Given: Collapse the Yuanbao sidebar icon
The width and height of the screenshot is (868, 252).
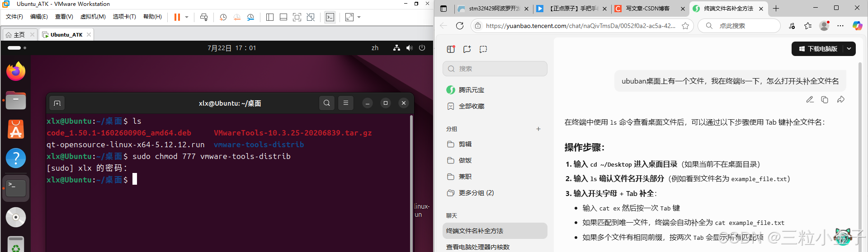Looking at the screenshot, I should coord(451,49).
